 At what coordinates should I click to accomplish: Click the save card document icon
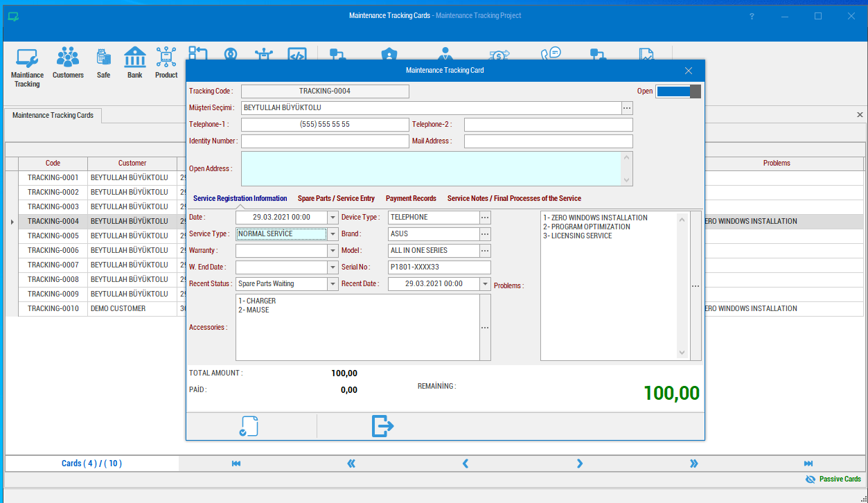tap(249, 426)
